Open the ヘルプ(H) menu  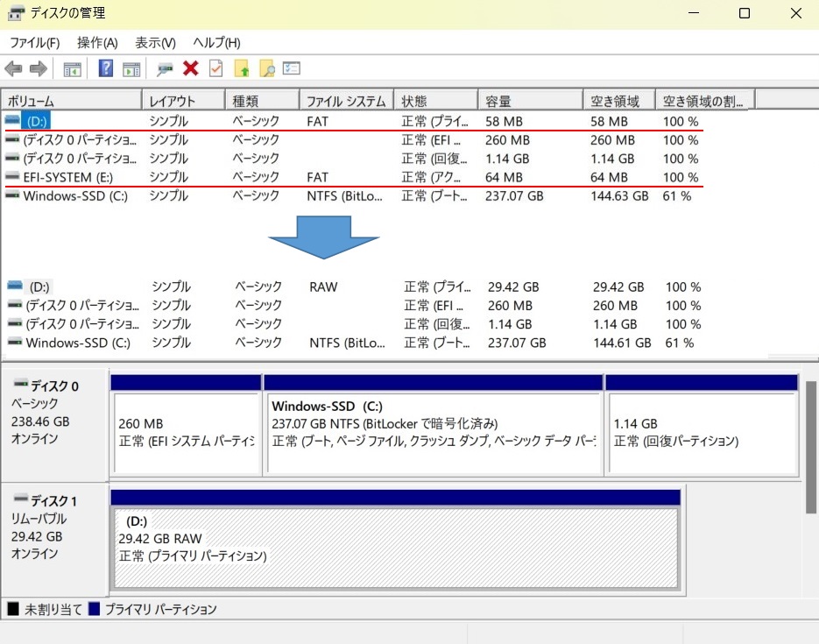216,43
